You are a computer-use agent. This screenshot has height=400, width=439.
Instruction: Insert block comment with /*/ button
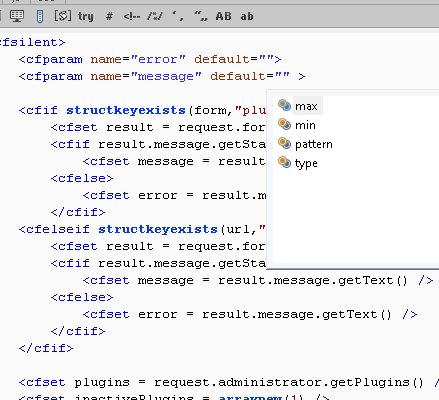pos(155,16)
